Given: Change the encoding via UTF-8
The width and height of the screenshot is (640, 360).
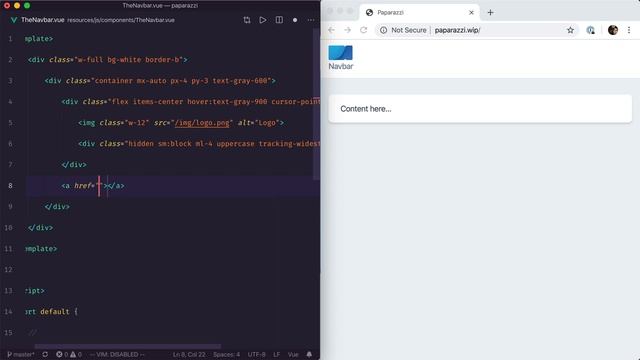Looking at the screenshot, I should pyautogui.click(x=256, y=354).
